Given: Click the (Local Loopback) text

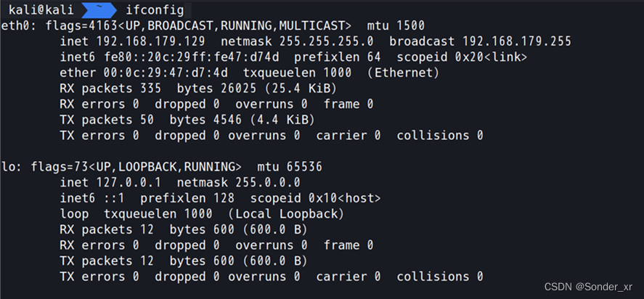Looking at the screenshot, I should [x=286, y=213].
